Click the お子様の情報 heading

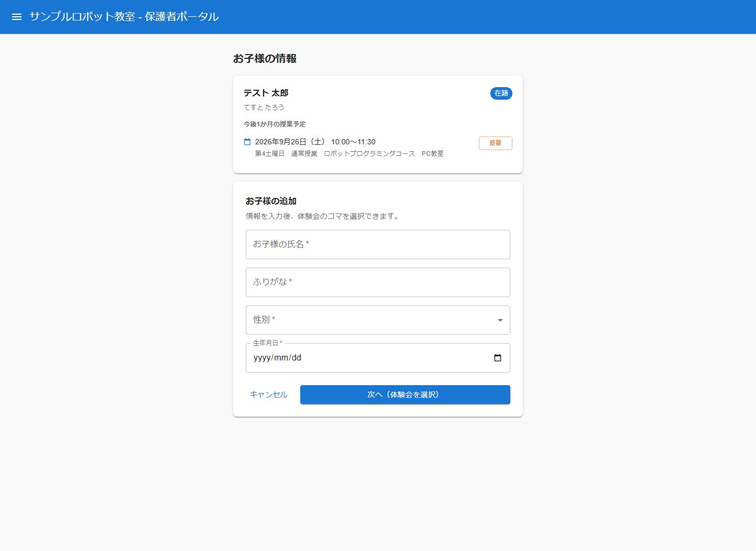coord(265,59)
